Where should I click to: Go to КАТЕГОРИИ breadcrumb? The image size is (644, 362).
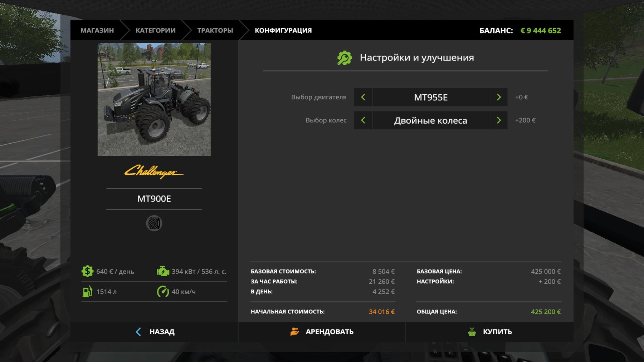155,30
